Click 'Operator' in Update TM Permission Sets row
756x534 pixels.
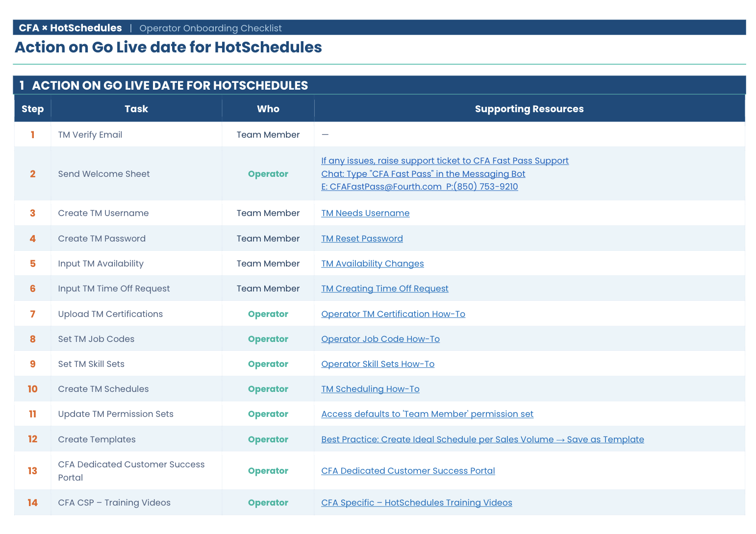click(x=268, y=414)
